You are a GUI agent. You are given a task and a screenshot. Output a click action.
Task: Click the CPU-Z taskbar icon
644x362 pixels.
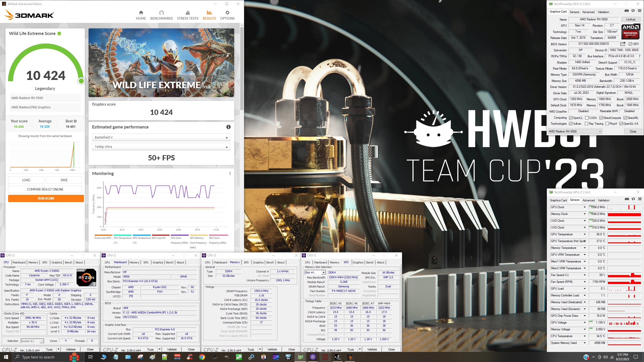pos(313,357)
